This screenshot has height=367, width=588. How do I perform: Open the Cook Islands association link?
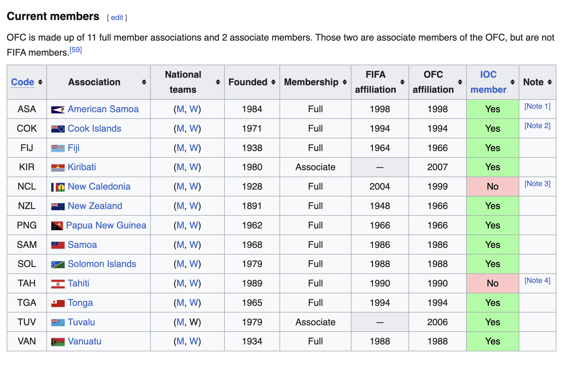click(95, 129)
